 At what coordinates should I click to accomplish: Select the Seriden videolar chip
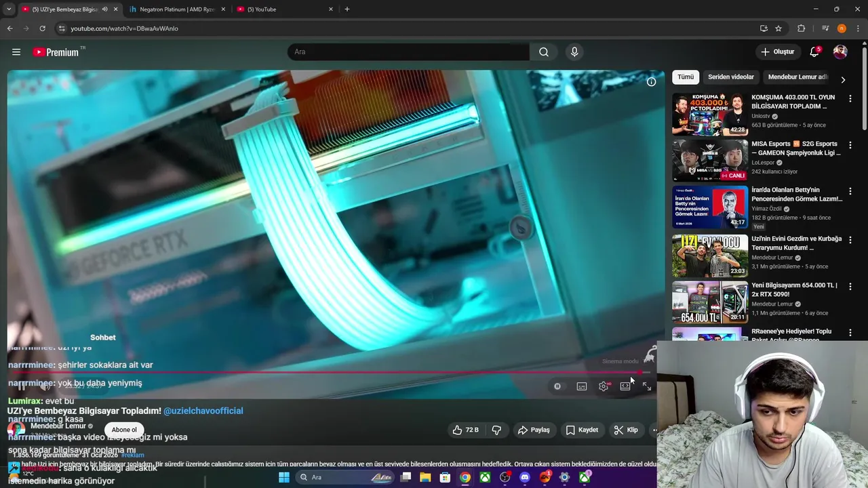pyautogui.click(x=730, y=77)
